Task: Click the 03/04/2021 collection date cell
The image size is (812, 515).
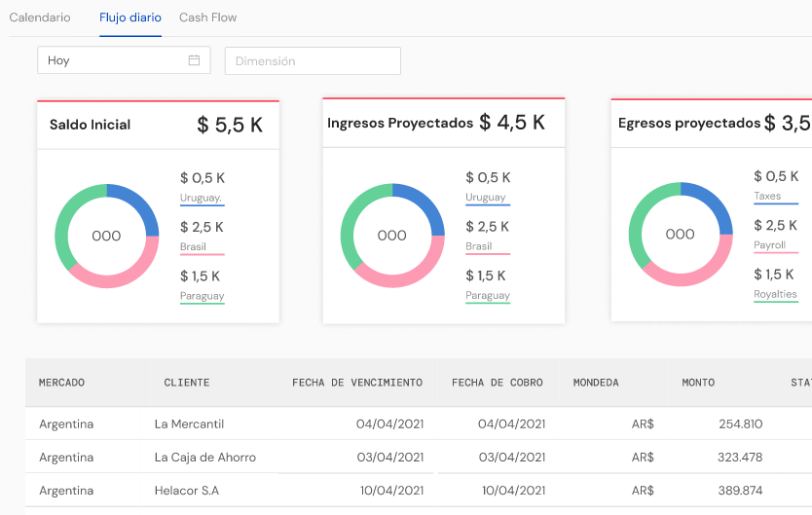Action: point(512,457)
